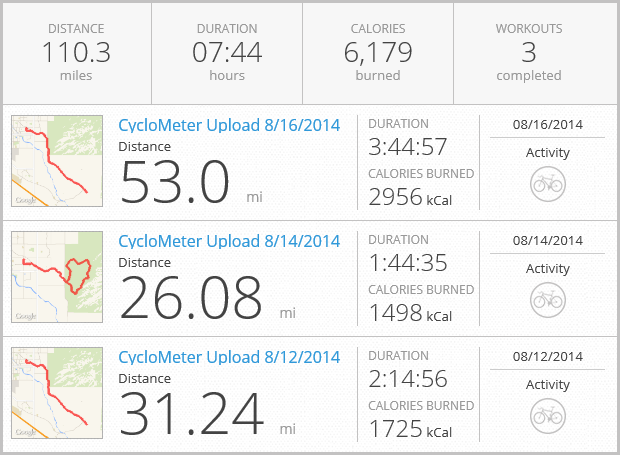Screen dimensions: 620x455
Task: Click the 26.08 mi distance value
Action: [190, 298]
